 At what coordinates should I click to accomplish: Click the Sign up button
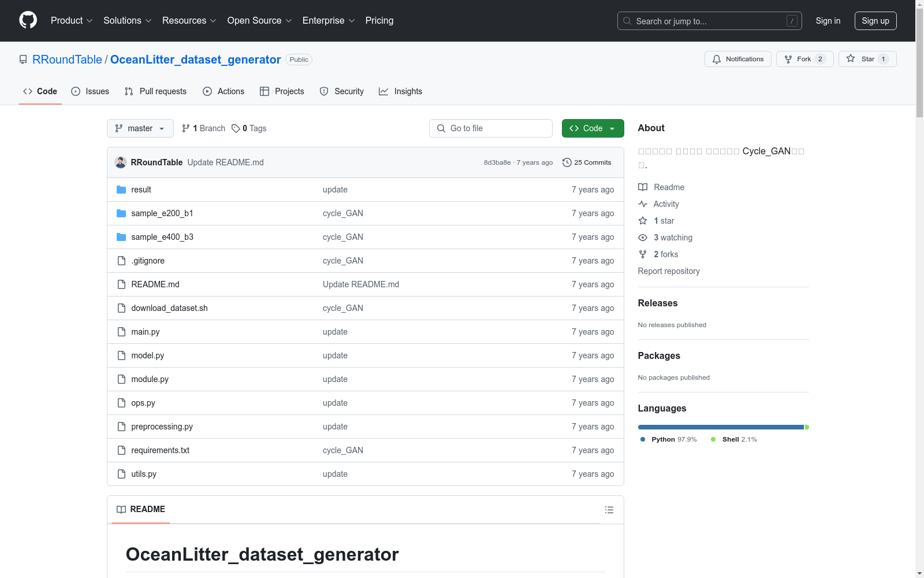[x=875, y=21]
